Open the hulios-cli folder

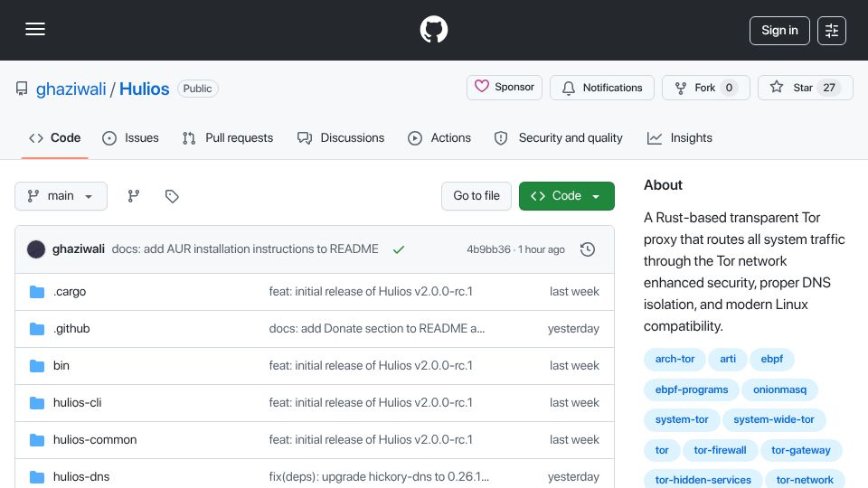[78, 403]
